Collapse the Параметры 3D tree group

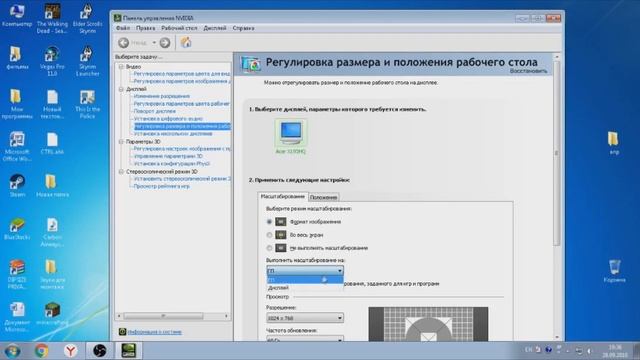pyautogui.click(x=121, y=141)
